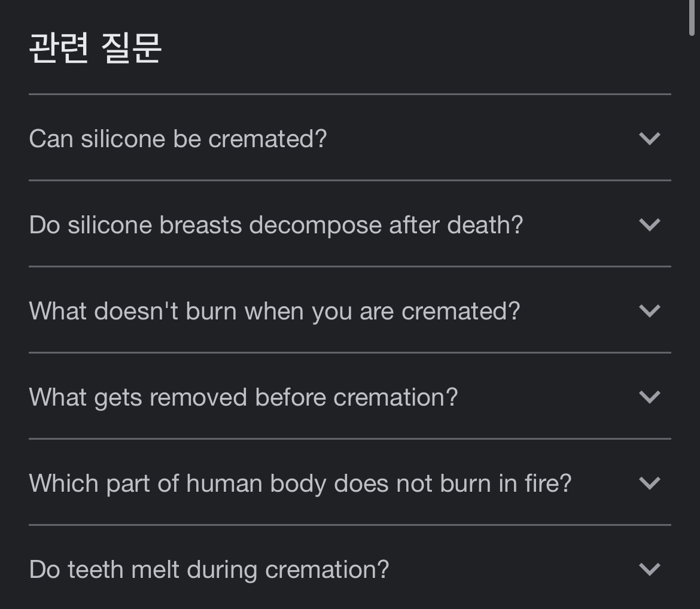Click arrow for "Do silicone breasts decompose after death?"
The width and height of the screenshot is (700, 609).
(x=649, y=225)
